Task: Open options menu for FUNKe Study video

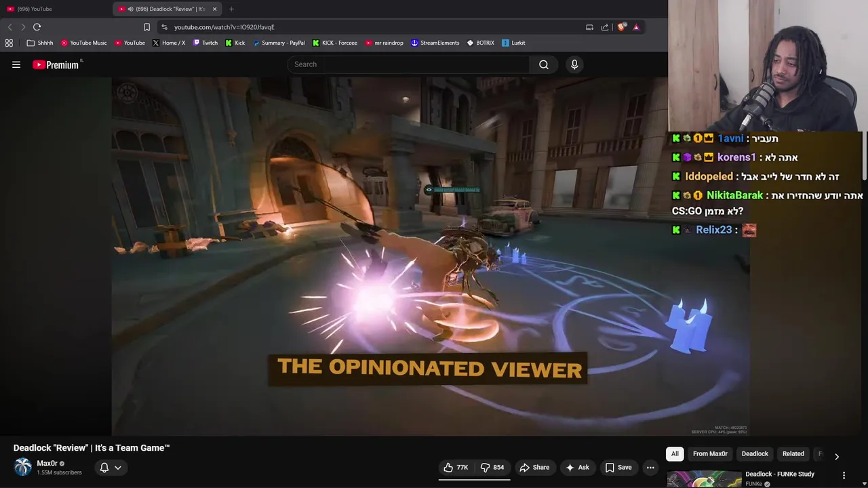Action: tap(844, 475)
